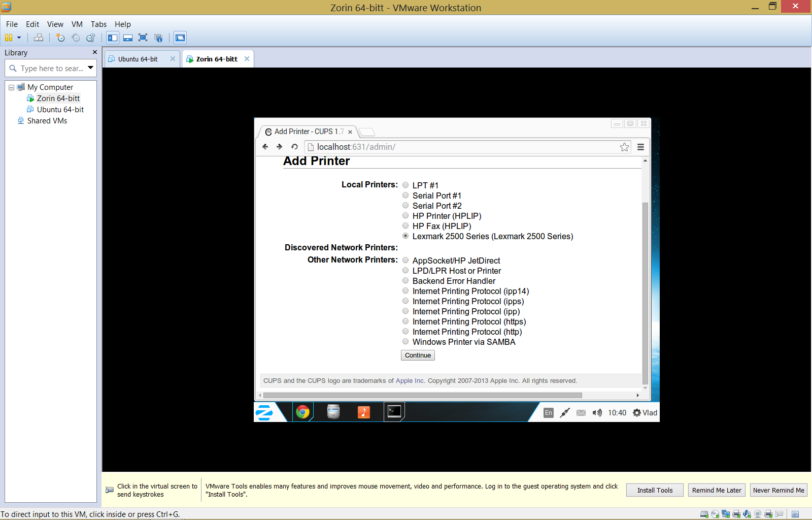This screenshot has height=520, width=812.
Task: Take a snapshot of this virtual machine
Action: pyautogui.click(x=60, y=38)
